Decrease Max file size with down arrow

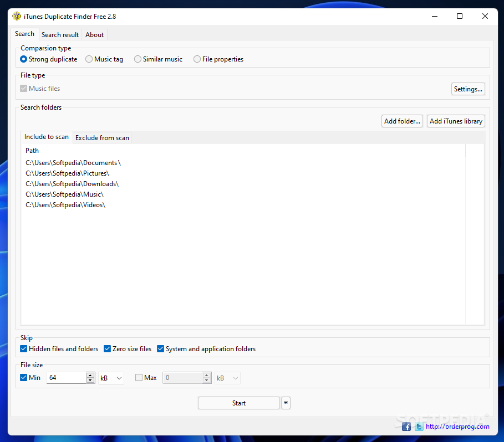tap(207, 381)
